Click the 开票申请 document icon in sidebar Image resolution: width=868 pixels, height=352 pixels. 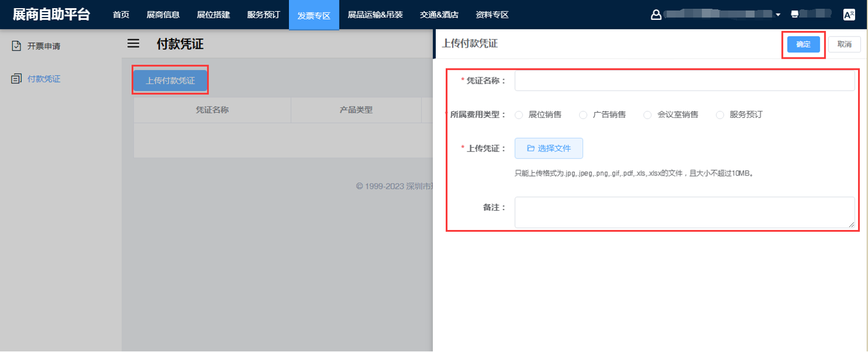16,46
